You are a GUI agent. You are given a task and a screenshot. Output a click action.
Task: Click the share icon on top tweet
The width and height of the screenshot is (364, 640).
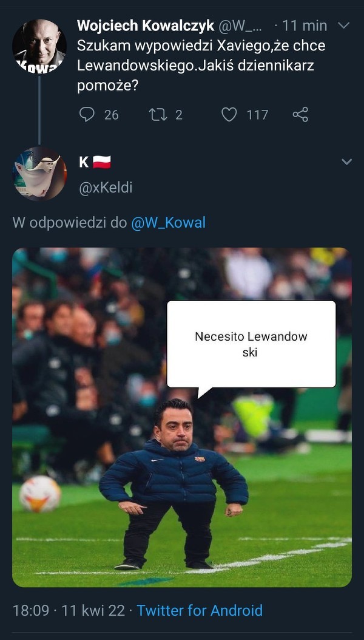click(300, 115)
